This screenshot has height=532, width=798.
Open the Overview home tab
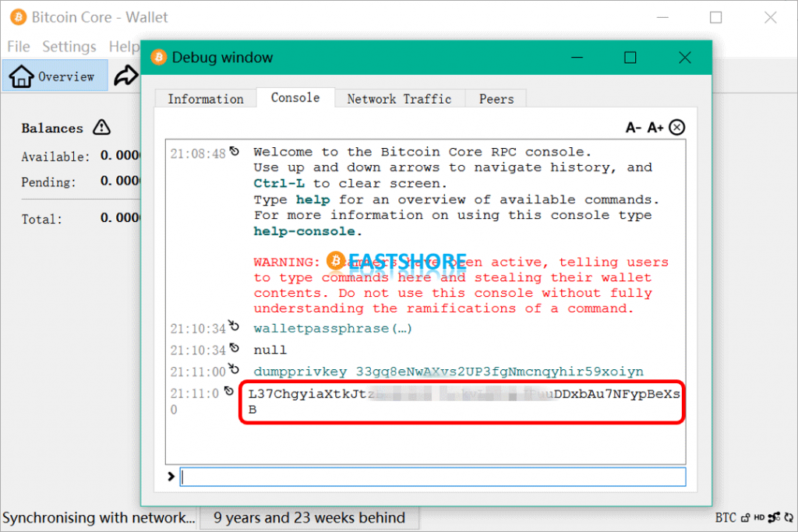[x=55, y=76]
